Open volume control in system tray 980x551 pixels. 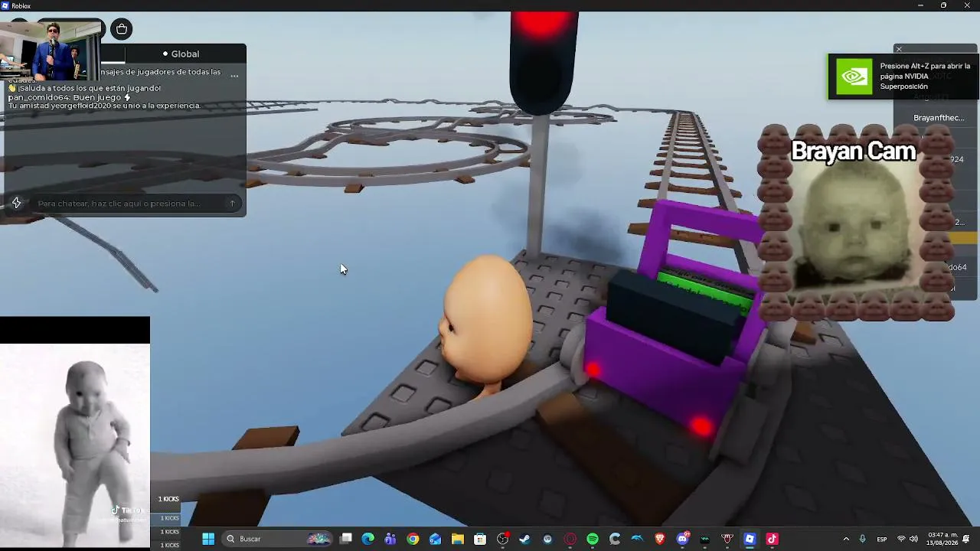tap(913, 539)
